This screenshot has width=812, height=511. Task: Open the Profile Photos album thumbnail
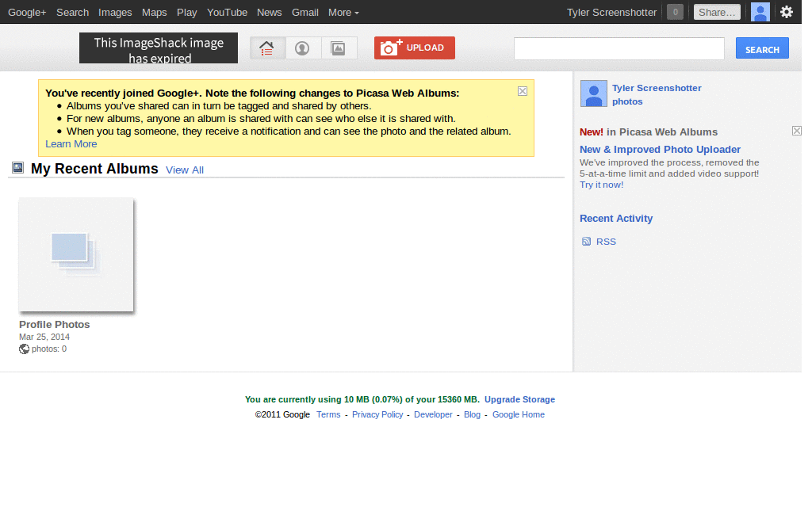76,255
